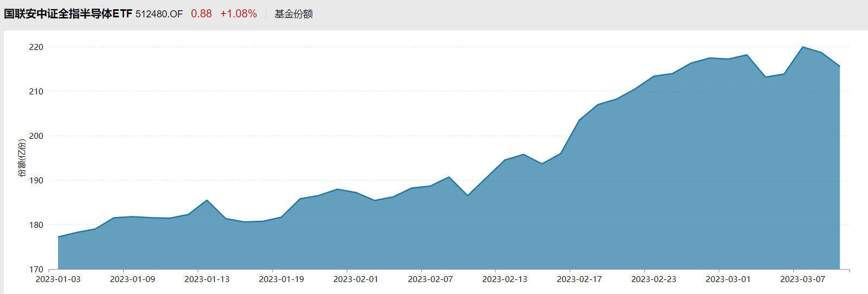This screenshot has width=868, height=294.
Task: Click the x-axis date 2023-03-07
Action: (x=803, y=279)
